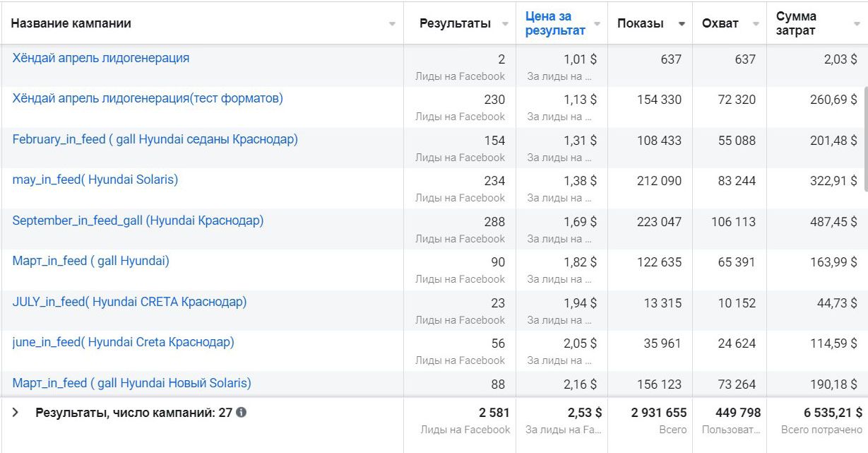
Task: Open the Охват column dropdown arrow
Action: (755, 24)
